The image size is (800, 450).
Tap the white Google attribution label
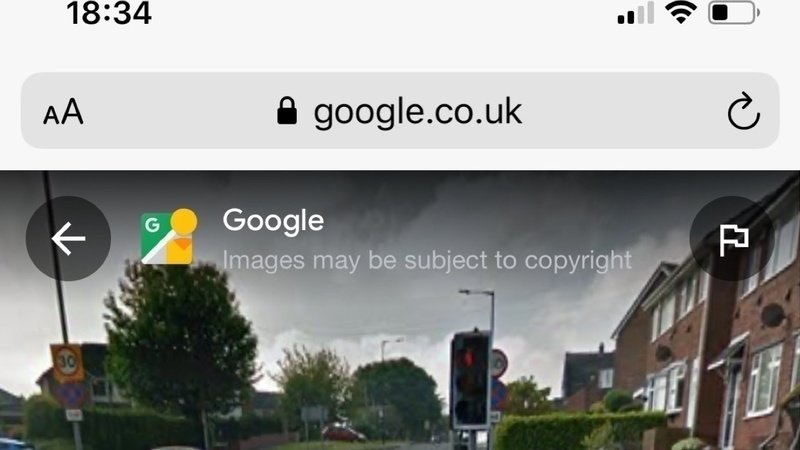[273, 220]
